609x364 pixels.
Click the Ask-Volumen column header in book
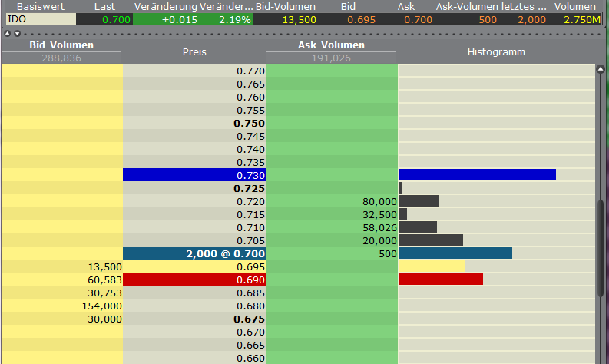click(x=331, y=45)
